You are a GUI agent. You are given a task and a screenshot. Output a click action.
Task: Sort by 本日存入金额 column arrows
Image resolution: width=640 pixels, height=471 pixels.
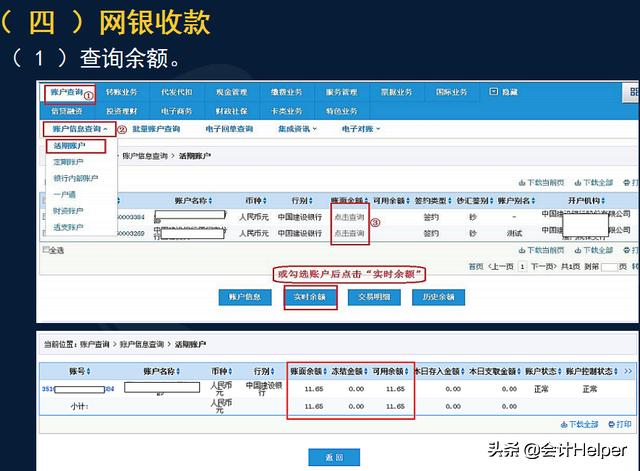(463, 371)
